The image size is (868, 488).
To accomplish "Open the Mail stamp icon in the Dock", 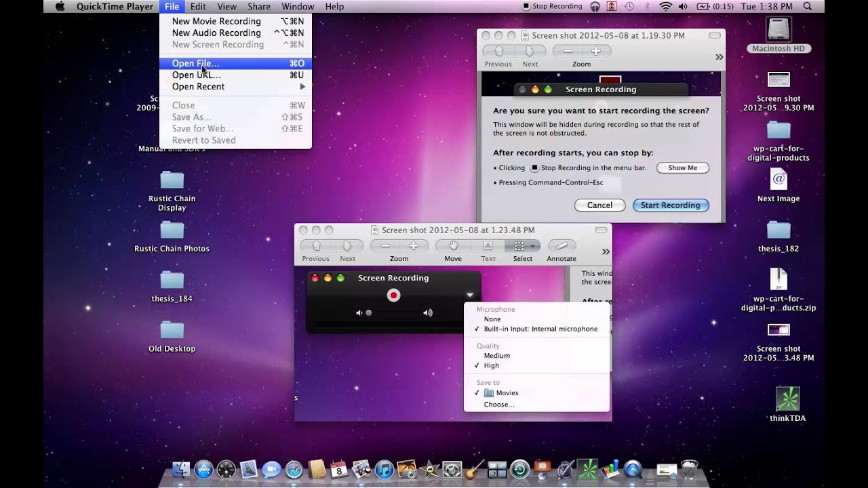I will coord(249,469).
